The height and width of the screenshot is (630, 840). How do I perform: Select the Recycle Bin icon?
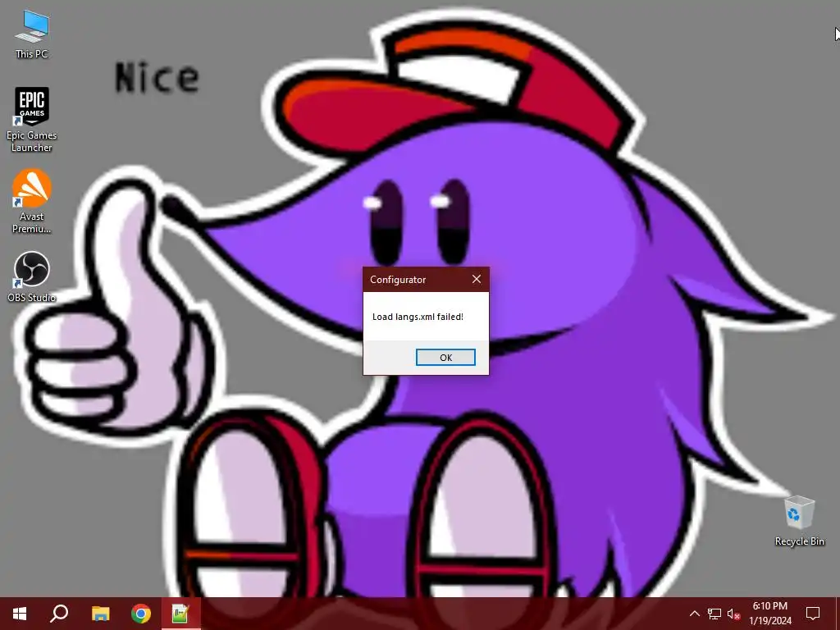pos(799,521)
